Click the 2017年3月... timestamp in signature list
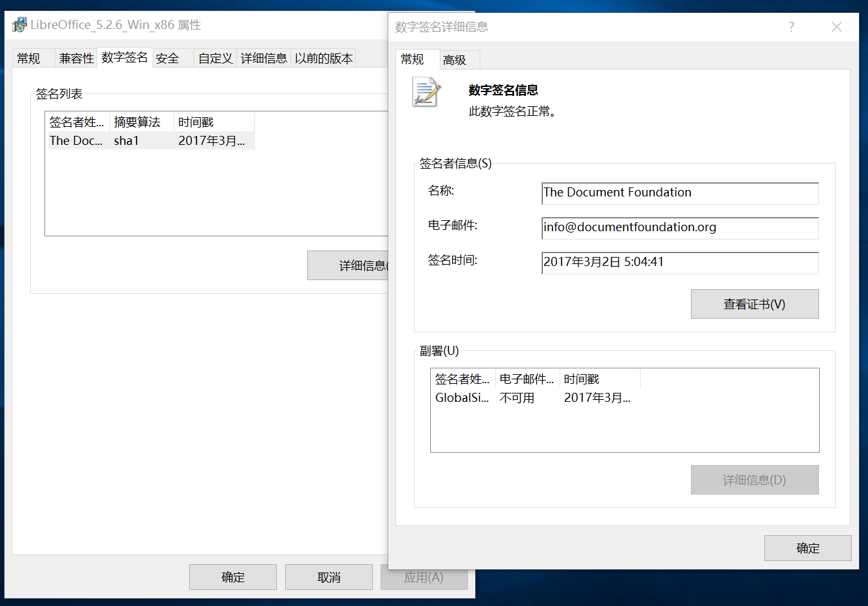 [x=211, y=140]
